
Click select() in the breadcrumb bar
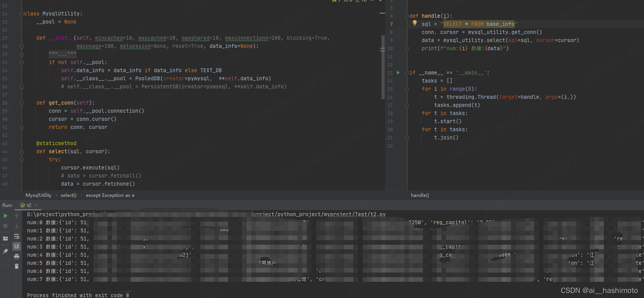68,195
